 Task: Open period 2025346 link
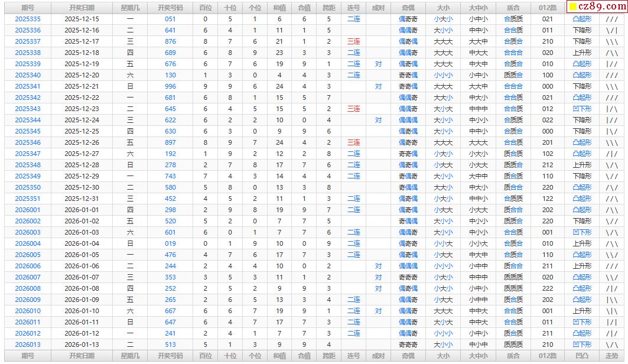(x=28, y=142)
